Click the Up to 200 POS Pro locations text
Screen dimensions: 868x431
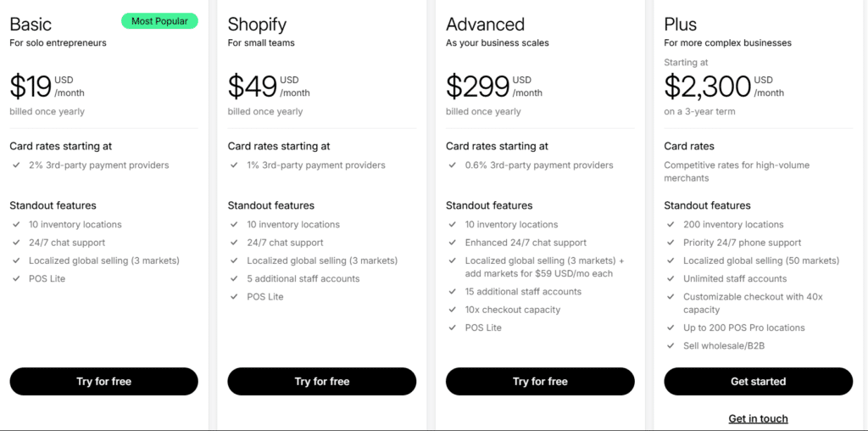[744, 327]
